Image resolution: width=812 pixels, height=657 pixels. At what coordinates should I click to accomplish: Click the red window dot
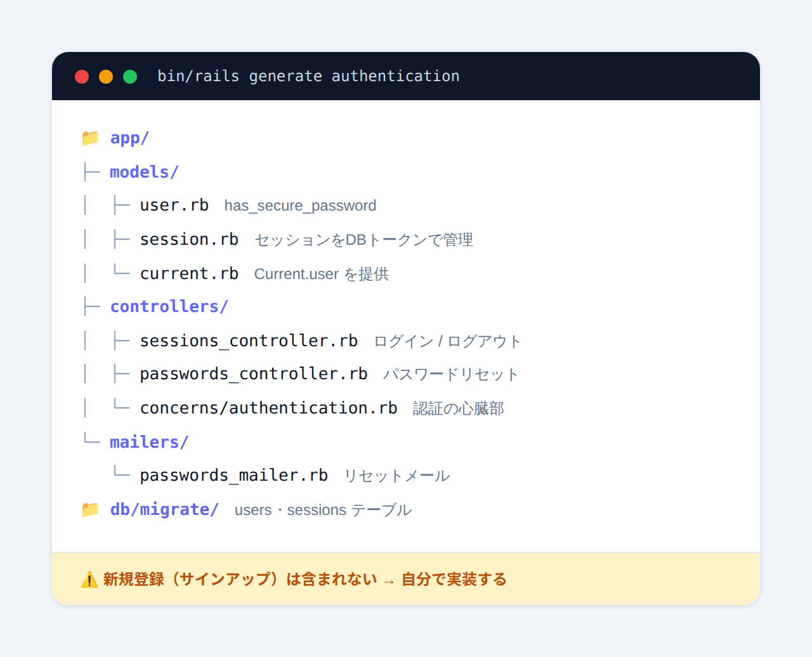point(82,77)
